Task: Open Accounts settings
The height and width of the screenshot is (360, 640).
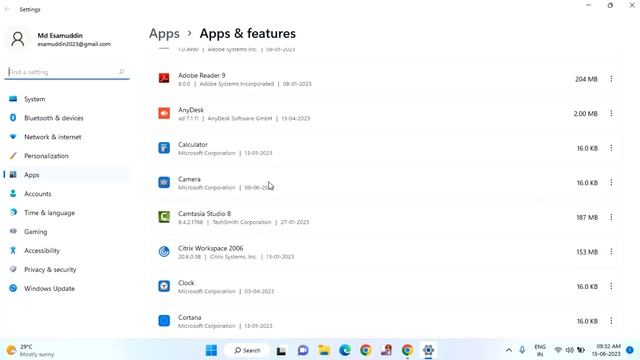Action: tap(67, 193)
